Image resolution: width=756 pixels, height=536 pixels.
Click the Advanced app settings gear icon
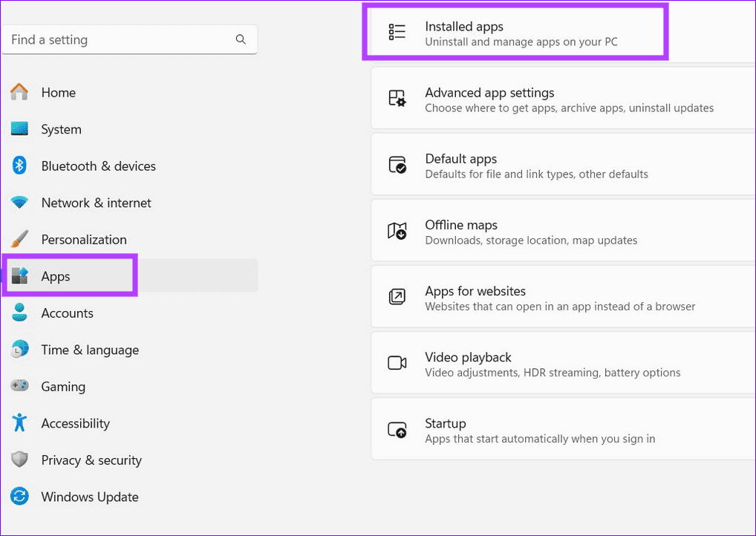point(397,97)
